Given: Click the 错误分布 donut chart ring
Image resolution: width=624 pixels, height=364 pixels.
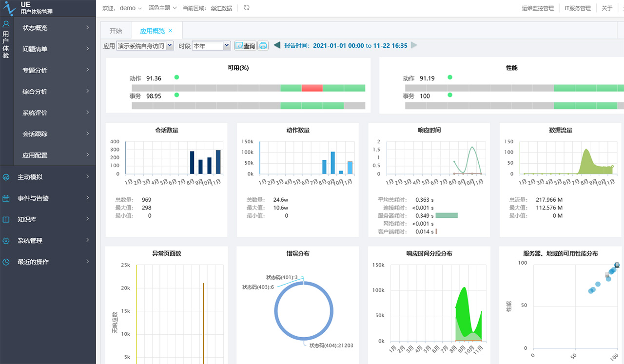Looking at the screenshot, I should point(303,311).
